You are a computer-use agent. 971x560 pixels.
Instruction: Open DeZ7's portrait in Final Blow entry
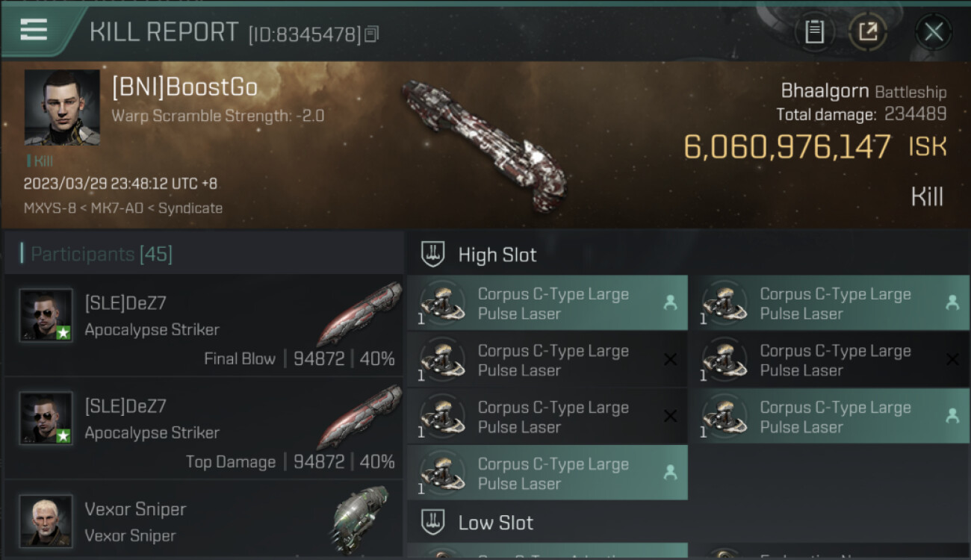(x=46, y=315)
